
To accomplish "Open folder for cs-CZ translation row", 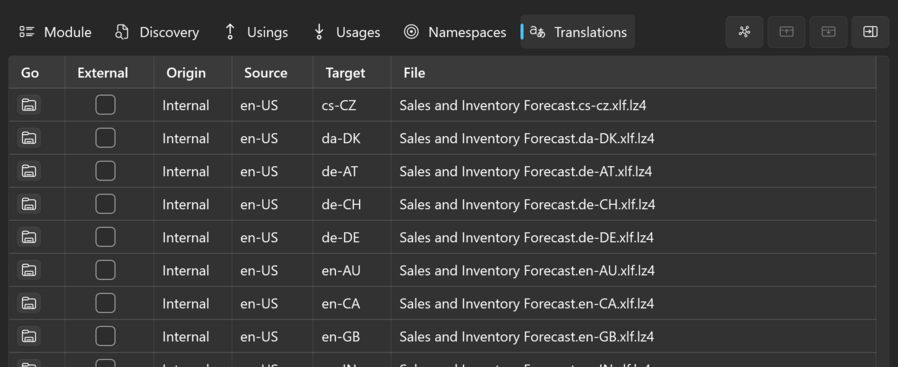I will coord(29,105).
